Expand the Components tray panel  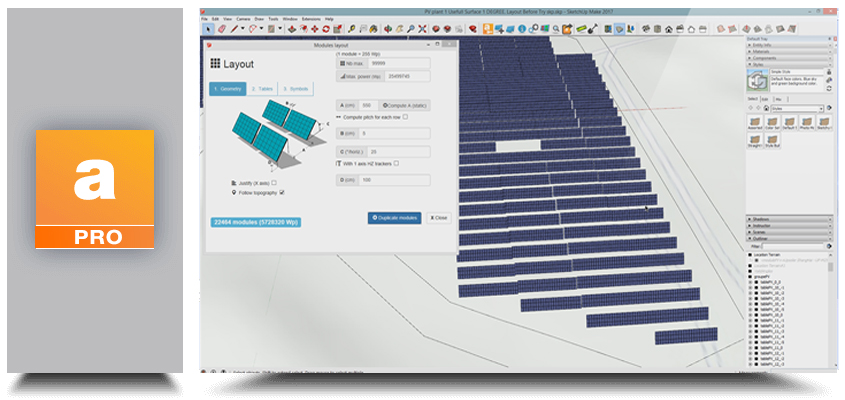[790, 58]
